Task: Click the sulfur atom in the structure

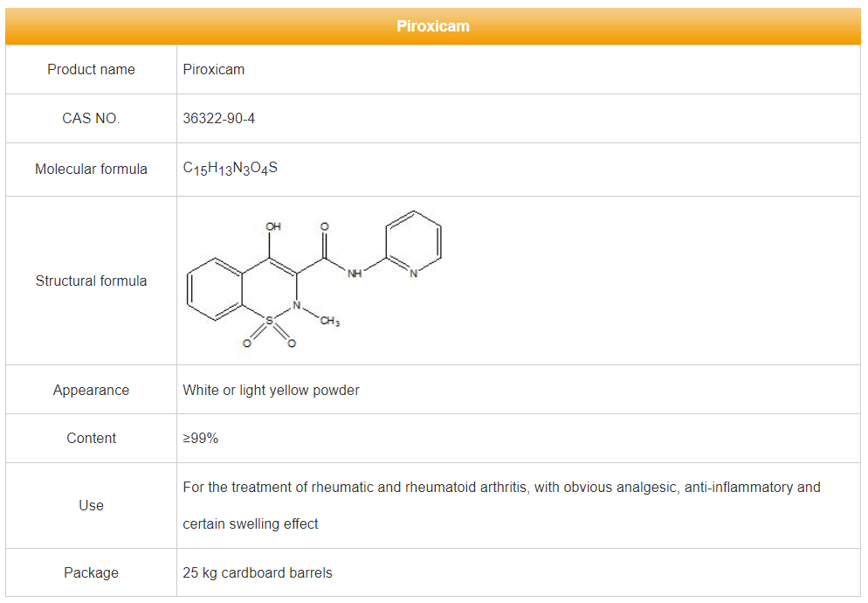Action: 269,321
